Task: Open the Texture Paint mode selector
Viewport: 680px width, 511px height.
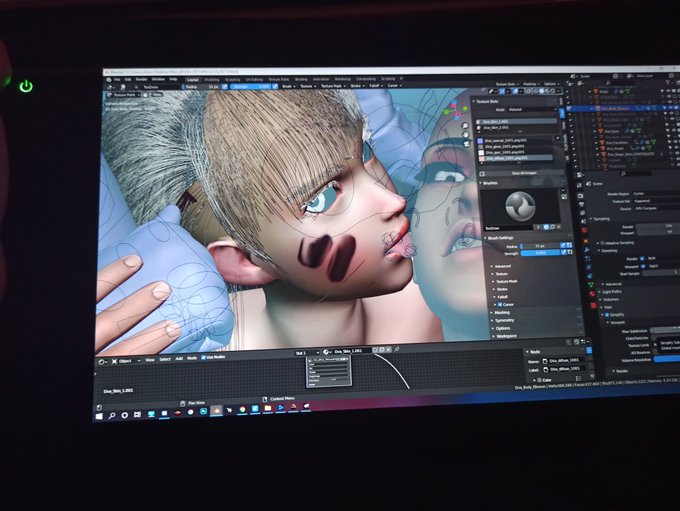Action: click(124, 95)
